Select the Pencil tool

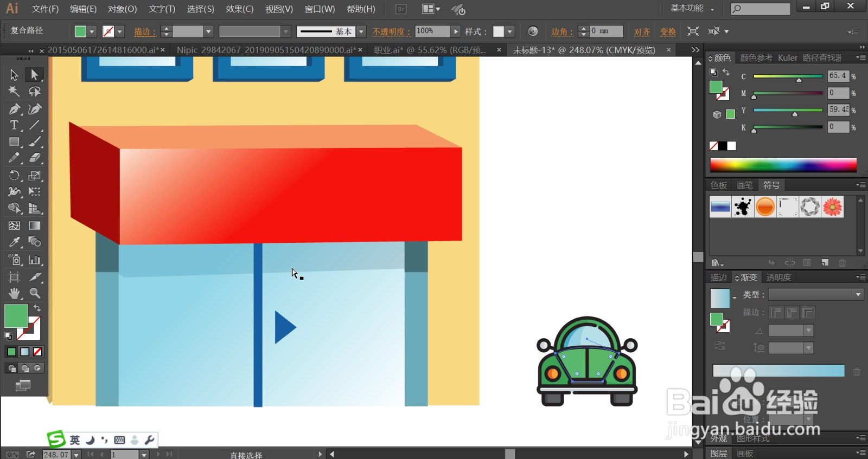(14, 158)
